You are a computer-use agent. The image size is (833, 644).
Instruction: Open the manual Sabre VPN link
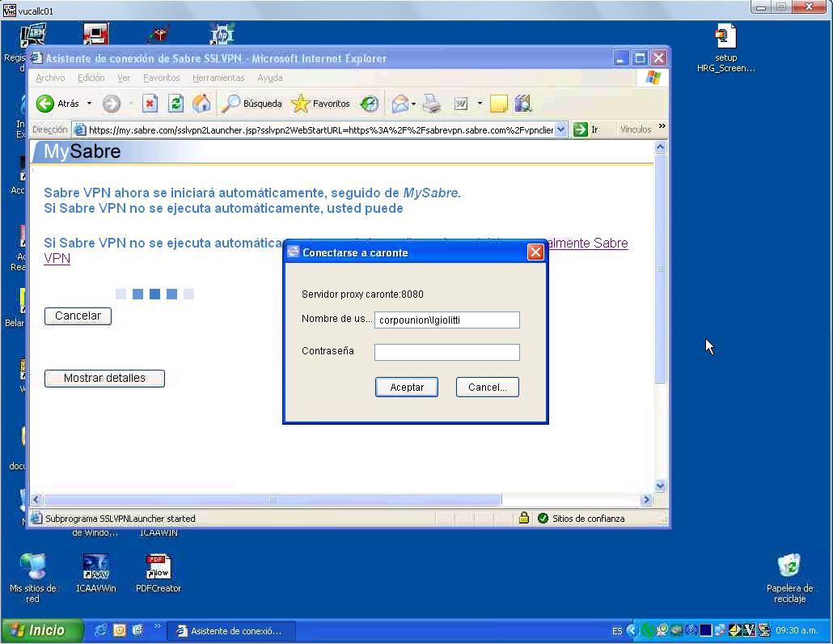coord(588,244)
